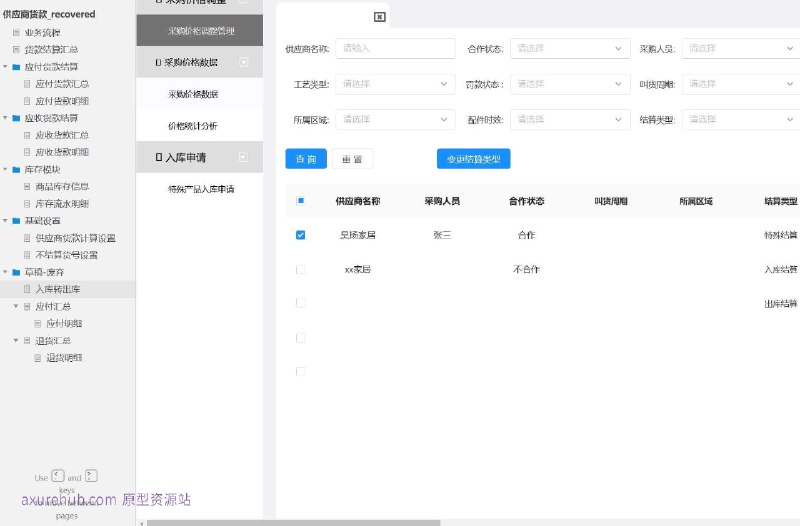Click the 基础设置 folder icon
This screenshot has height=526, width=800.
(x=16, y=221)
